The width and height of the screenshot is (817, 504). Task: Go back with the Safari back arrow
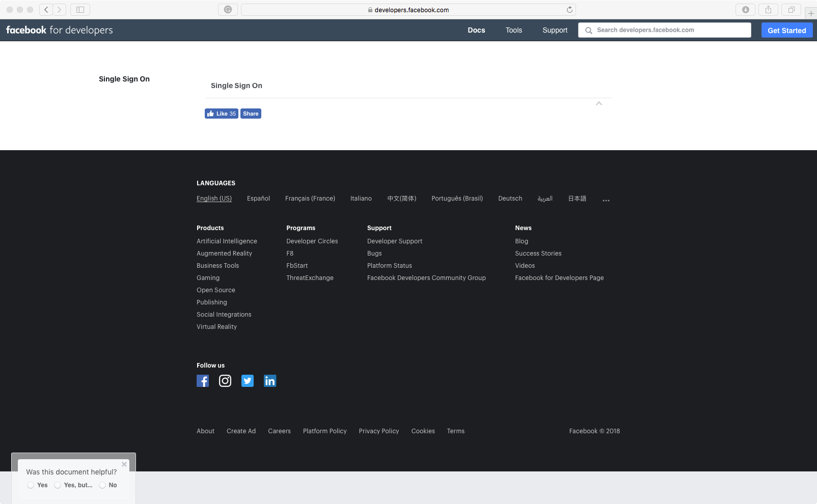[x=46, y=10]
